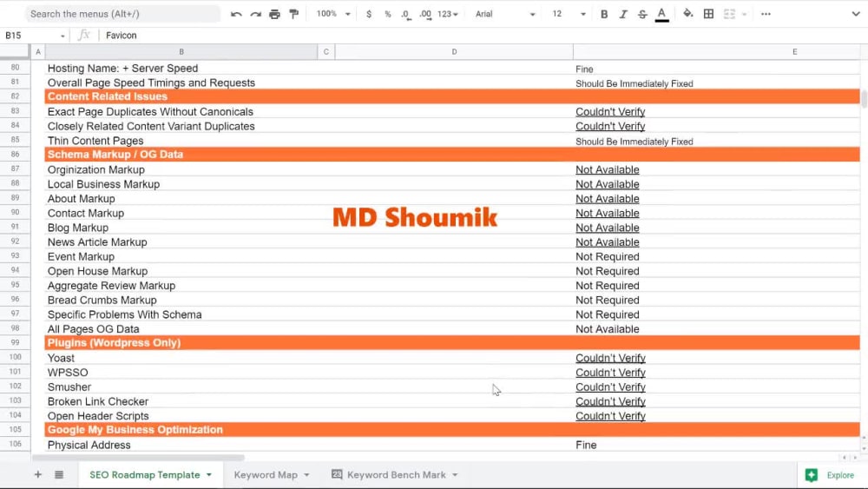Click the Redo arrow icon
Image resolution: width=868 pixels, height=489 pixels.
coord(255,14)
